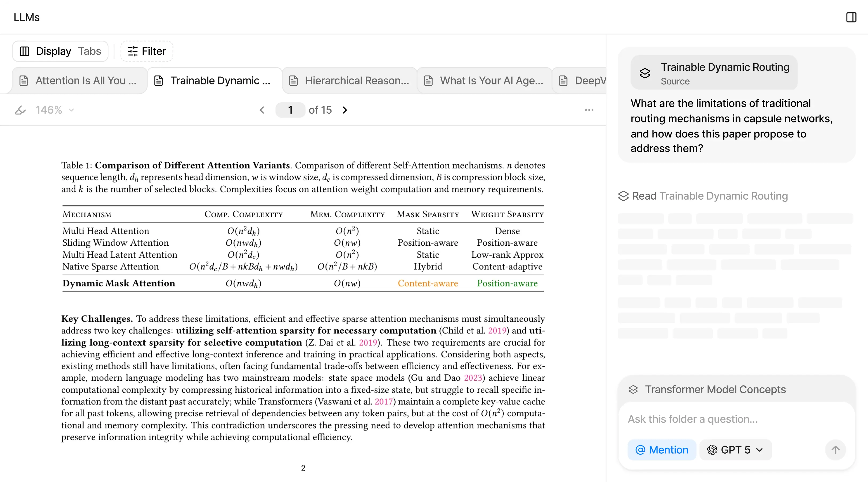
Task: Collapse the right sidebar panel
Action: (851, 17)
